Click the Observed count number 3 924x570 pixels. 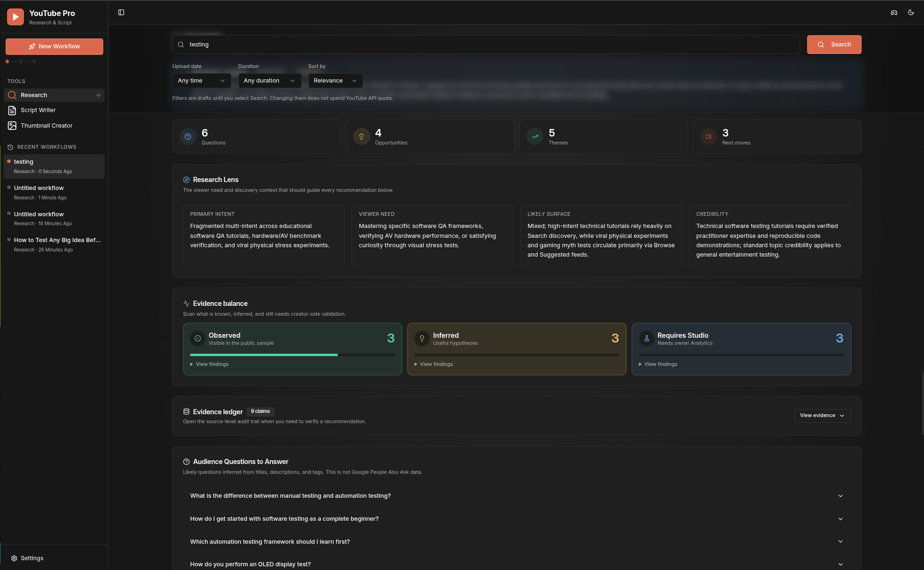click(x=391, y=338)
